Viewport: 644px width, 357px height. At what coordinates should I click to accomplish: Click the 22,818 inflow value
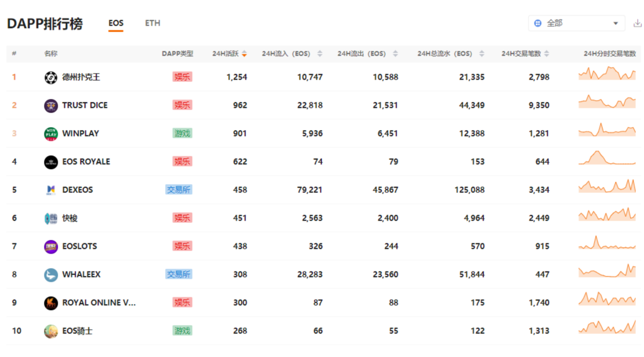pos(310,105)
